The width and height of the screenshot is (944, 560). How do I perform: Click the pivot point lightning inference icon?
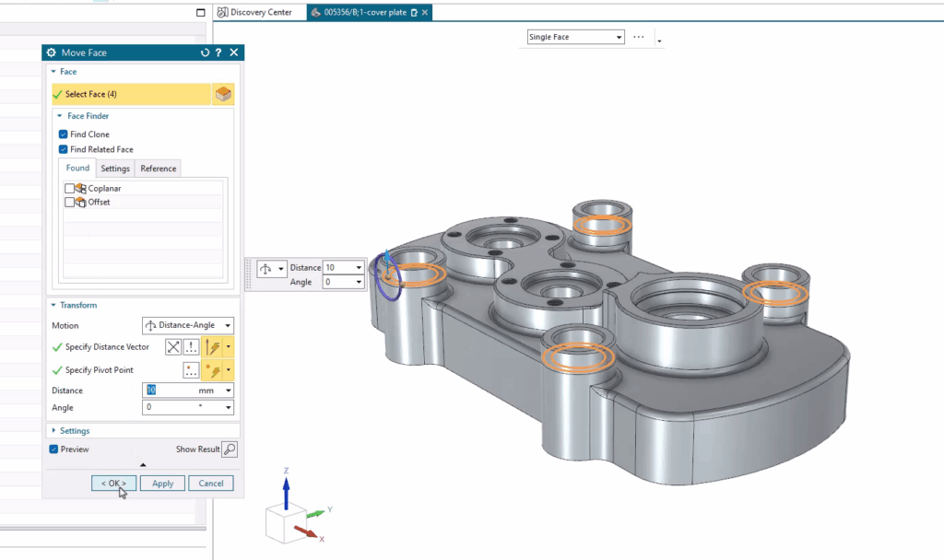pyautogui.click(x=211, y=370)
